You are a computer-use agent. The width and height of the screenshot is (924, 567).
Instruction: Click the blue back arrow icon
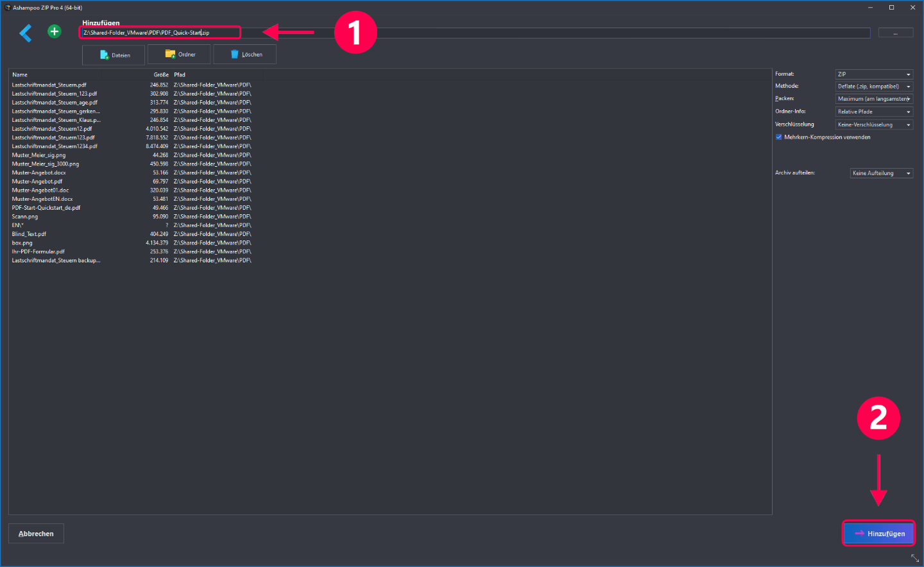tap(26, 33)
